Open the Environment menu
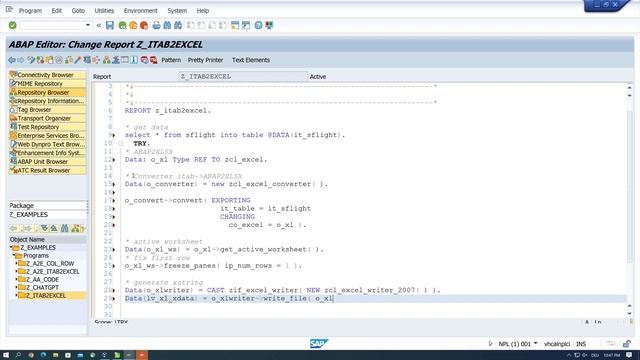This screenshot has height=360, width=640. tap(140, 11)
